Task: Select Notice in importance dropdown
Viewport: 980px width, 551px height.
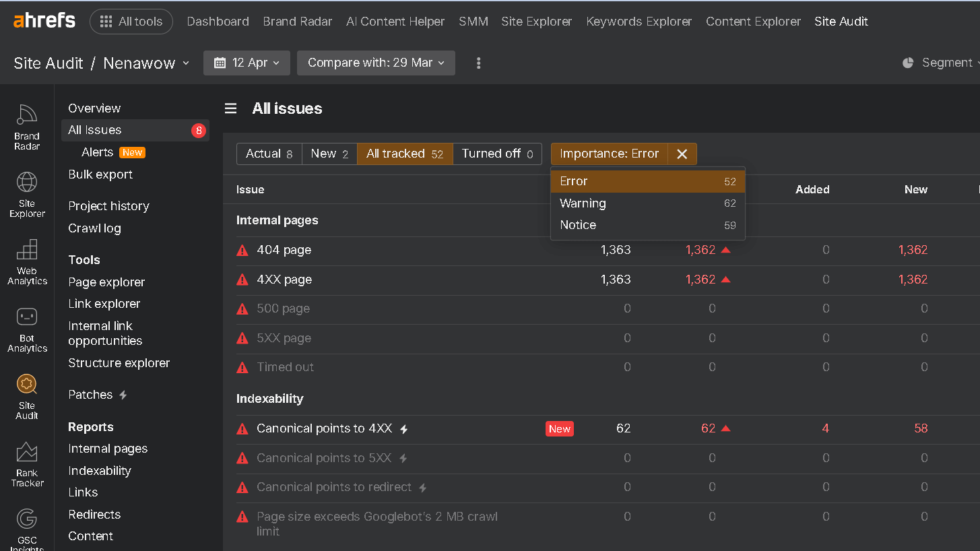Action: (x=648, y=225)
